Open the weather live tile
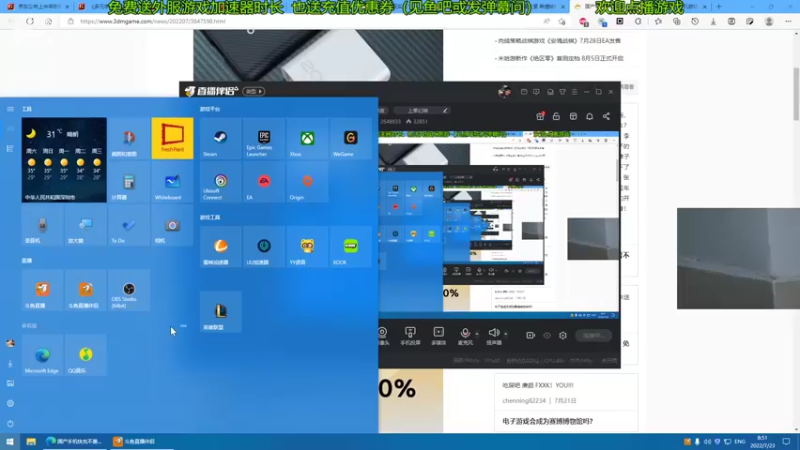 click(64, 160)
